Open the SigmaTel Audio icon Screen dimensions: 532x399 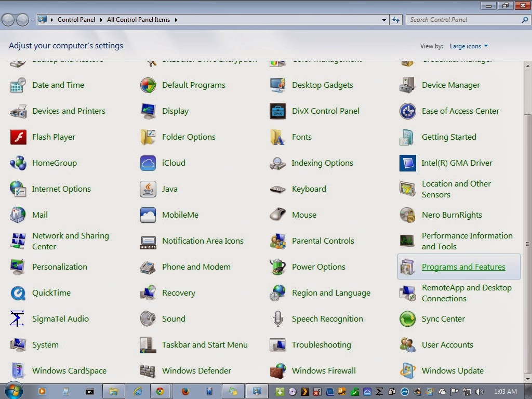pos(17,319)
